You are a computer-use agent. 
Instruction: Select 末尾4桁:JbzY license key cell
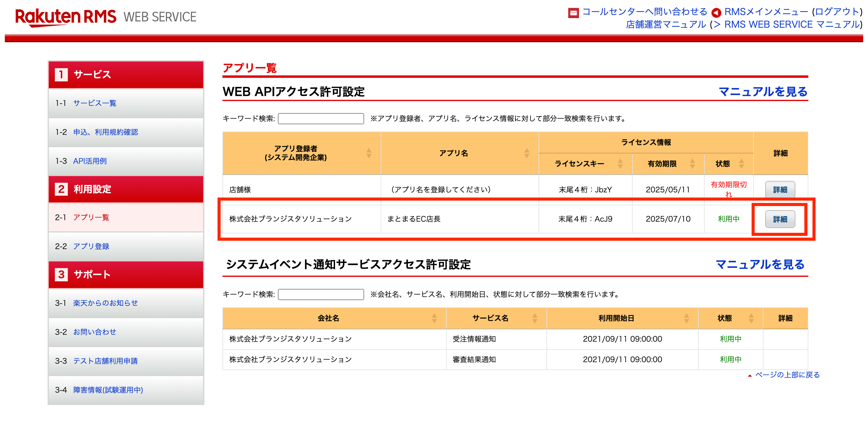click(x=585, y=190)
